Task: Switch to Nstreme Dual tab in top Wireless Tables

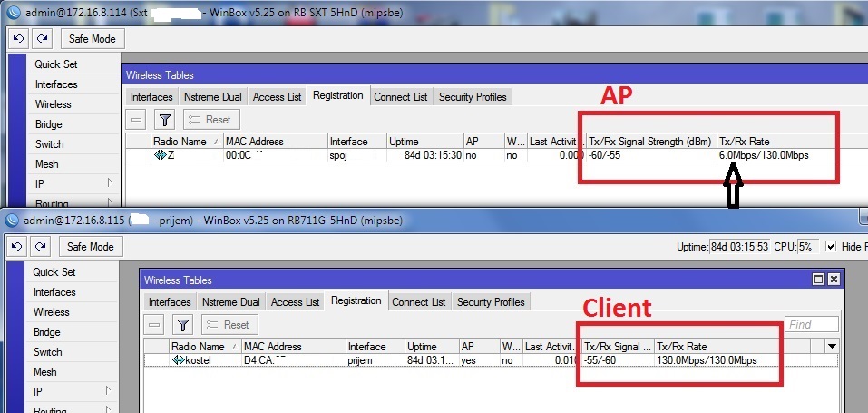Action: pyautogui.click(x=212, y=97)
